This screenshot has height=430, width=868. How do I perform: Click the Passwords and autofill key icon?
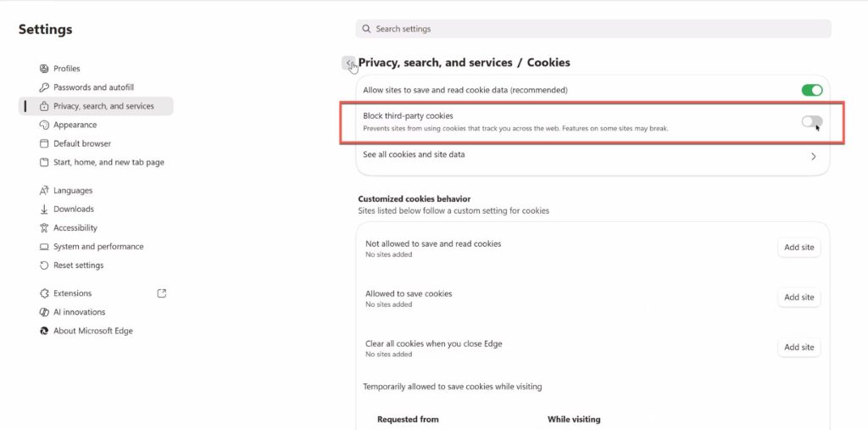44,87
